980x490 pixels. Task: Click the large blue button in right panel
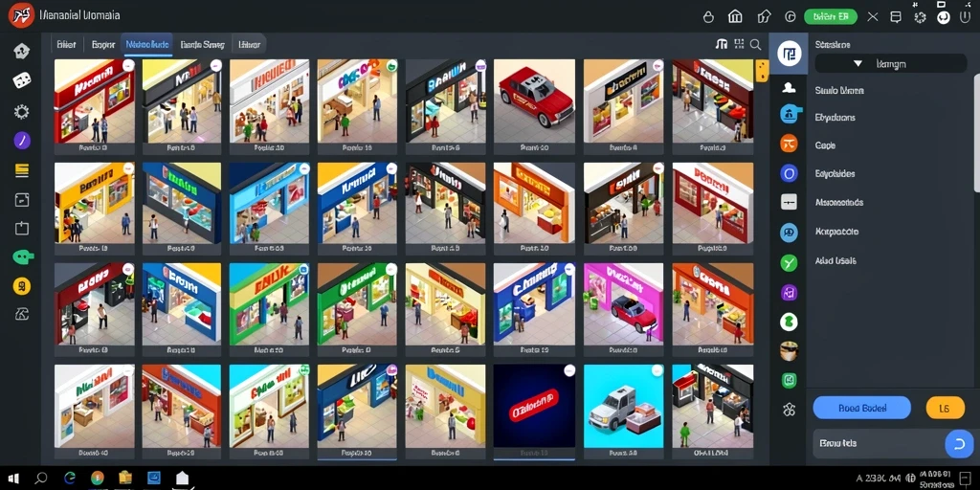tap(862, 408)
